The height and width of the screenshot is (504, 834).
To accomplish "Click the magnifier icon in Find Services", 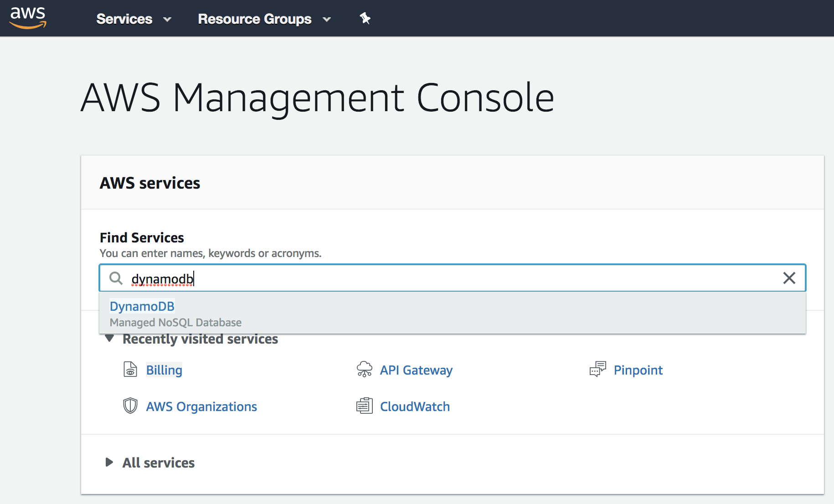I will pos(116,278).
